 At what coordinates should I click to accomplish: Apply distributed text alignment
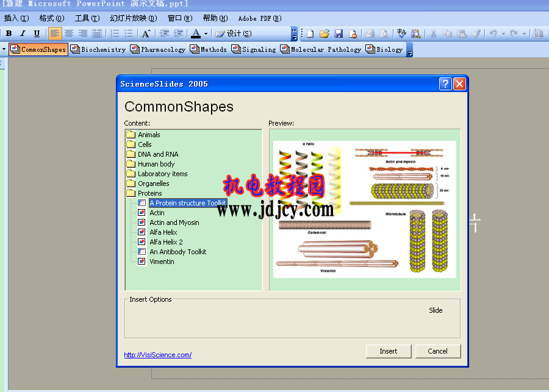coord(97,34)
